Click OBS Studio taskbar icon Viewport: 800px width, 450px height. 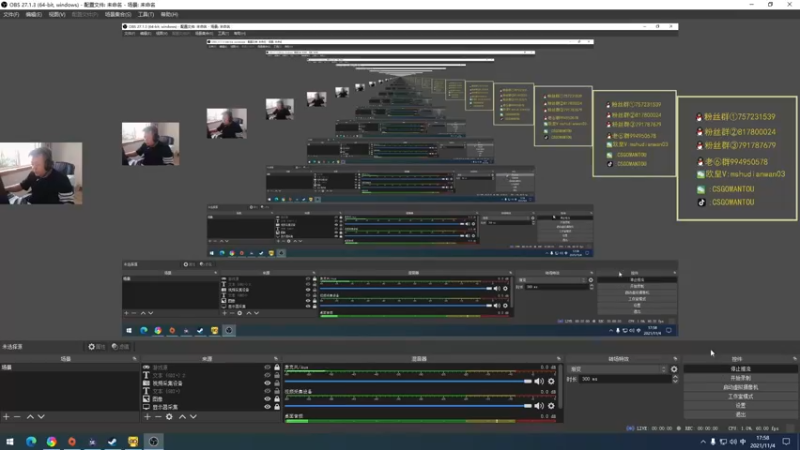click(154, 441)
